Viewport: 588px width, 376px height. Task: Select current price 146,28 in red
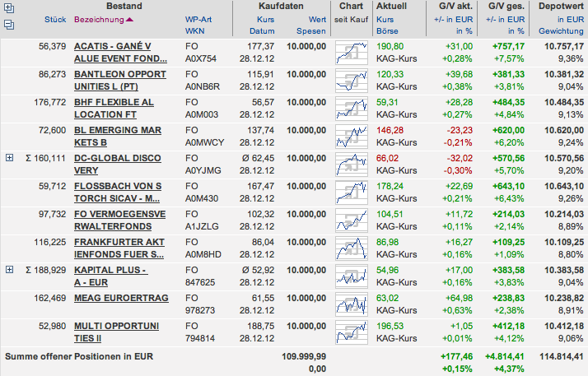tap(390, 130)
